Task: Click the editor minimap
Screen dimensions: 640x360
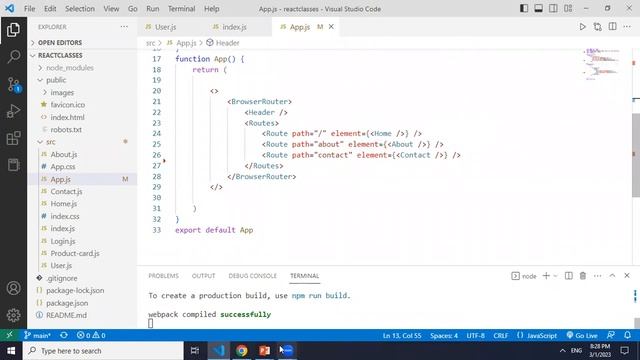Action: point(603,64)
